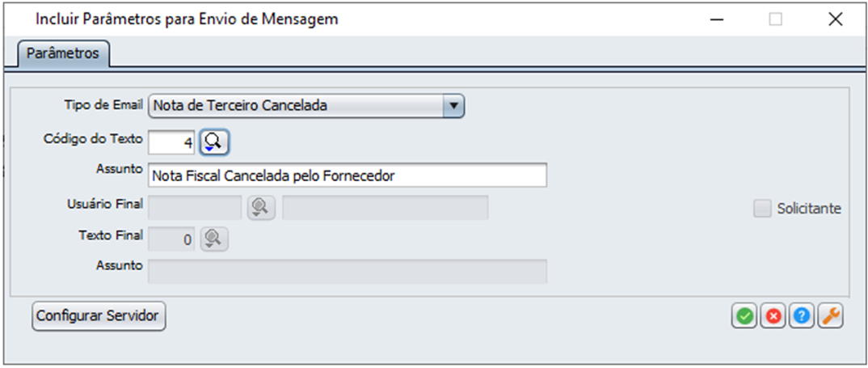Click the search icon next to Usuário Final
Screen dimensions: 868x368
pyautogui.click(x=261, y=207)
